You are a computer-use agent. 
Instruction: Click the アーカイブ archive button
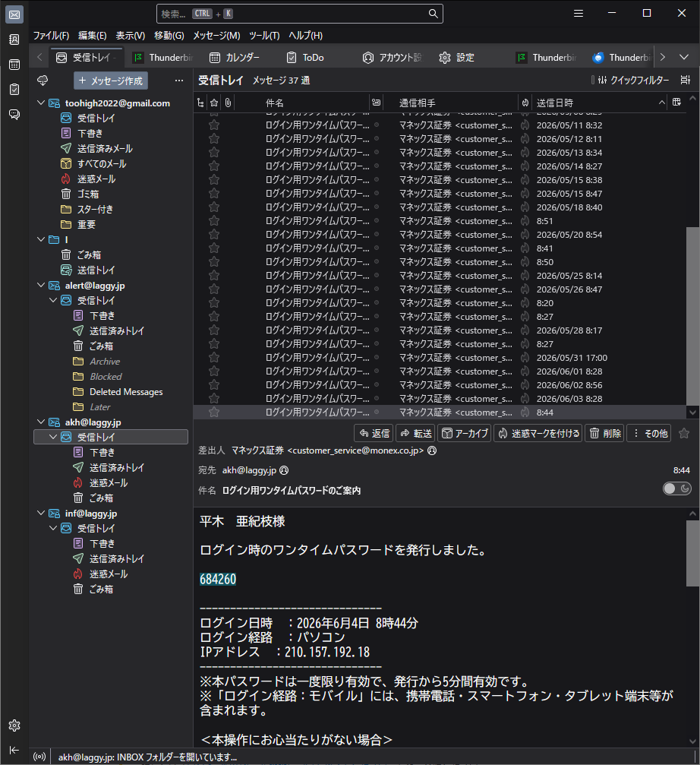[465, 433]
